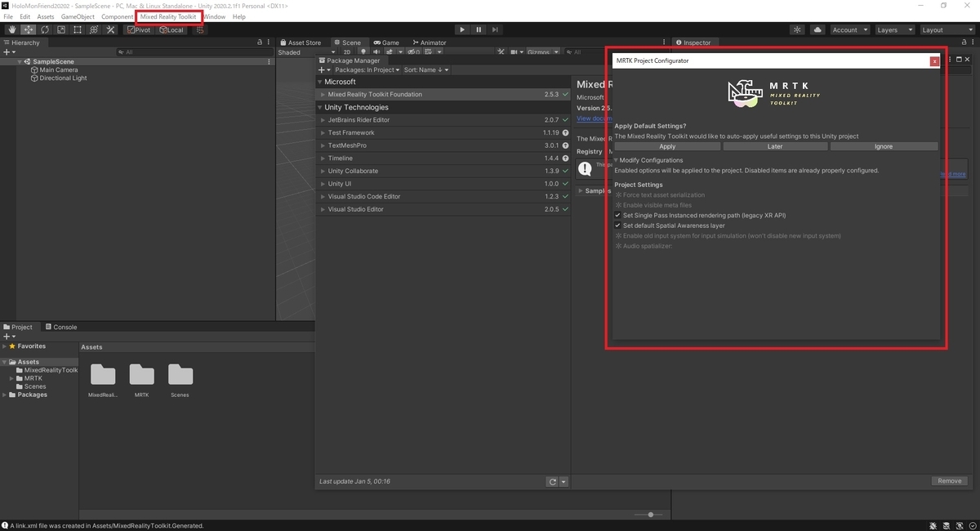980x531 pixels.
Task: Click the Remove package button
Action: (949, 481)
